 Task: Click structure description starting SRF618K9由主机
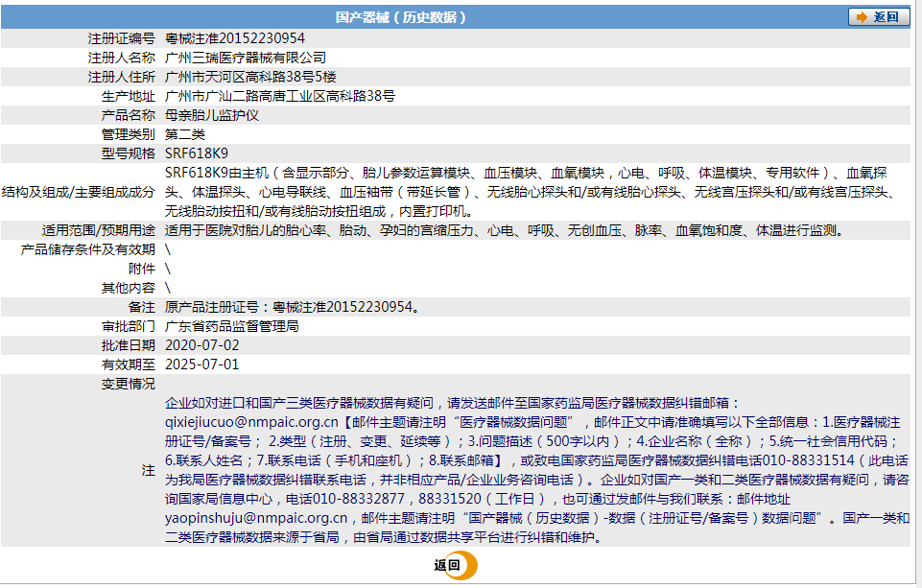pos(531,192)
